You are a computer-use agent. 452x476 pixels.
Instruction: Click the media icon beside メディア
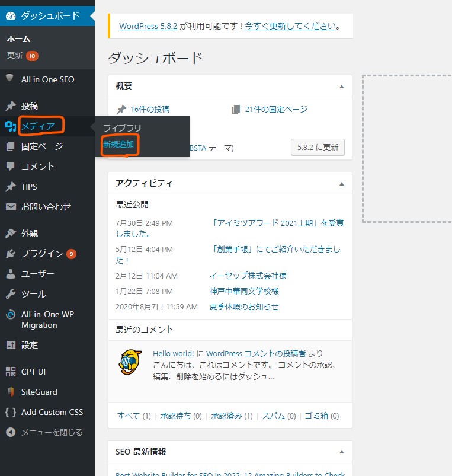[x=11, y=126]
